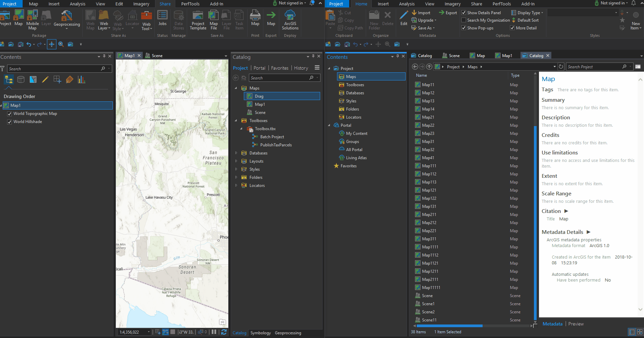
Task: Click the catalog view vertical scrollbar
Action: [535, 222]
